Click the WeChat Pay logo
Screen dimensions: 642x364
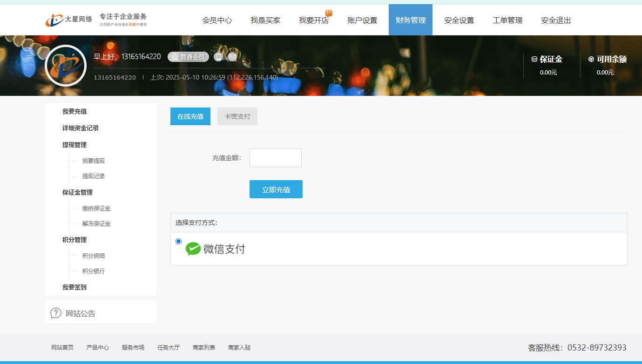click(215, 249)
